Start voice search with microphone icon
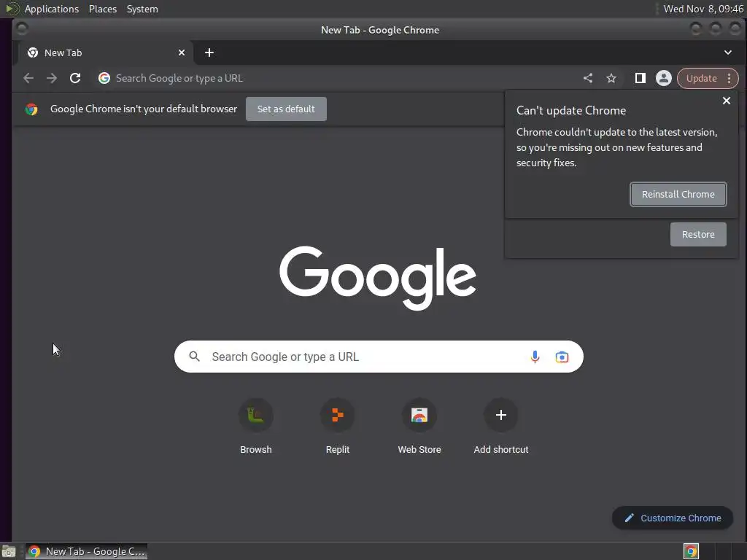The image size is (747, 560). [x=535, y=357]
